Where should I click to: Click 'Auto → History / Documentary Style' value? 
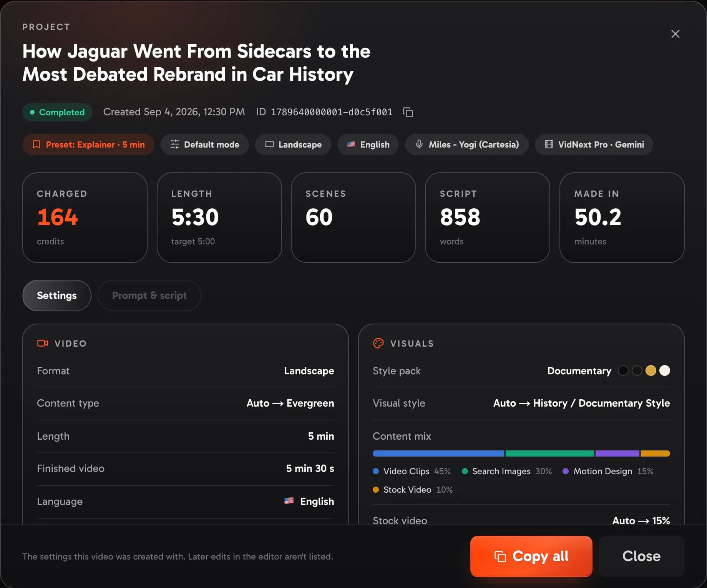pos(581,403)
